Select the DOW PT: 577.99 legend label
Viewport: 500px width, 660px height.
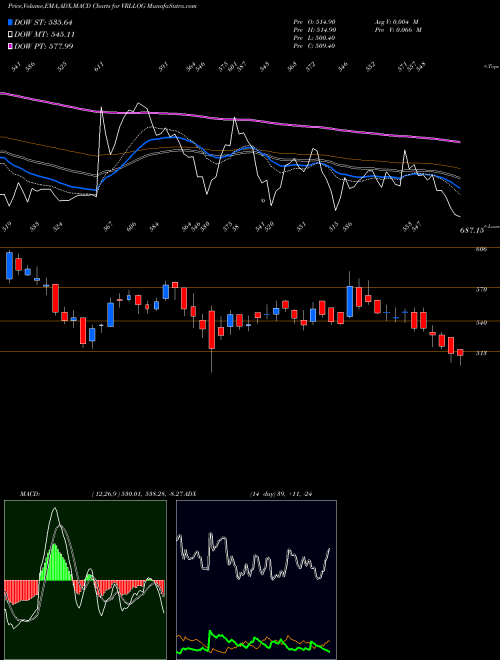(x=43, y=46)
